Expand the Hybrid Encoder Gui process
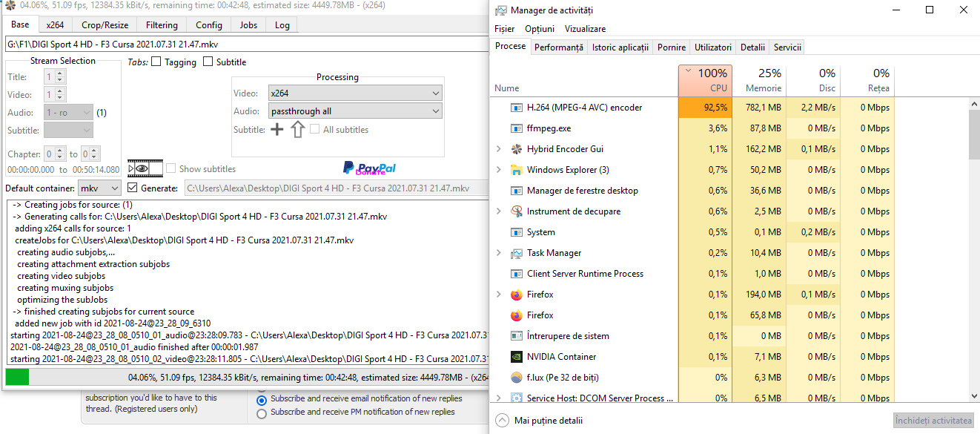The image size is (980, 434). pos(499,149)
